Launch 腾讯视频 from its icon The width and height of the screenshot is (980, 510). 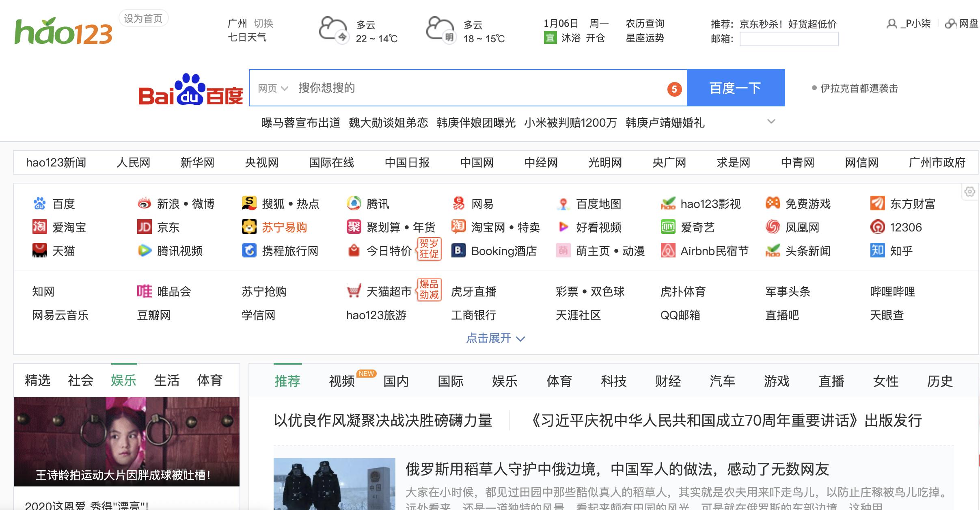point(144,251)
